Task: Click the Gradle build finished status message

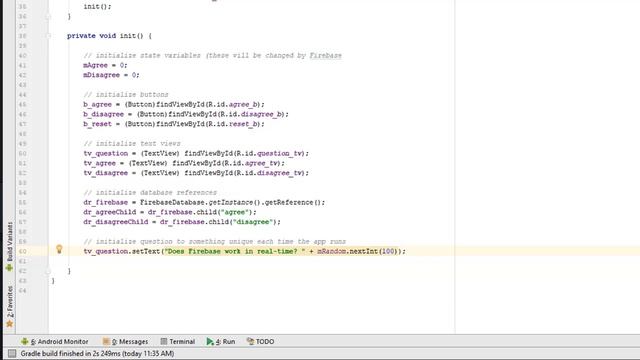Action: point(98,353)
